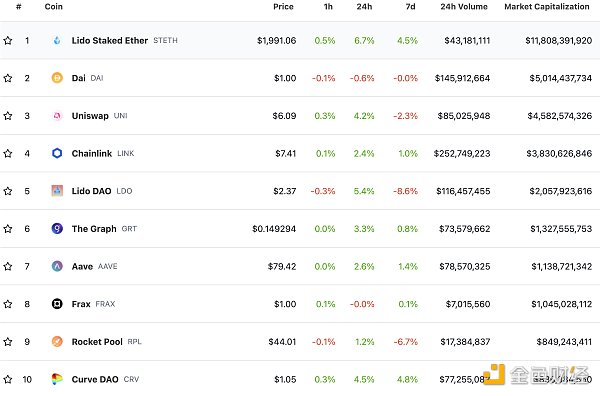Toggle favorite star for Chainlink
Screen dimensions: 600x396
pos(8,153)
